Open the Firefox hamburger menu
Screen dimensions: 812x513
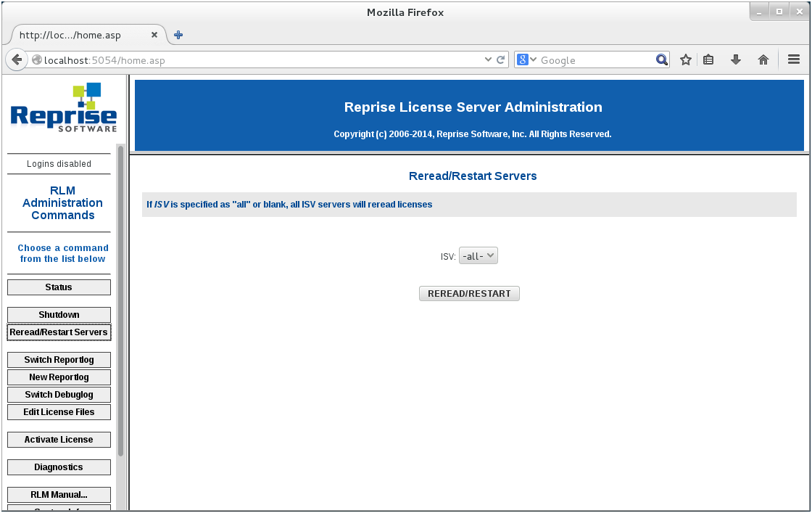(x=794, y=59)
